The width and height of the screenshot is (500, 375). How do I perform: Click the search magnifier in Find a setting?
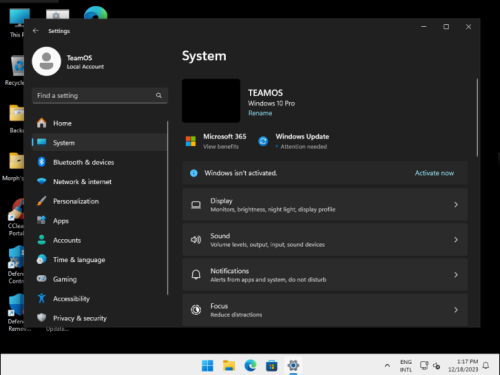159,95
